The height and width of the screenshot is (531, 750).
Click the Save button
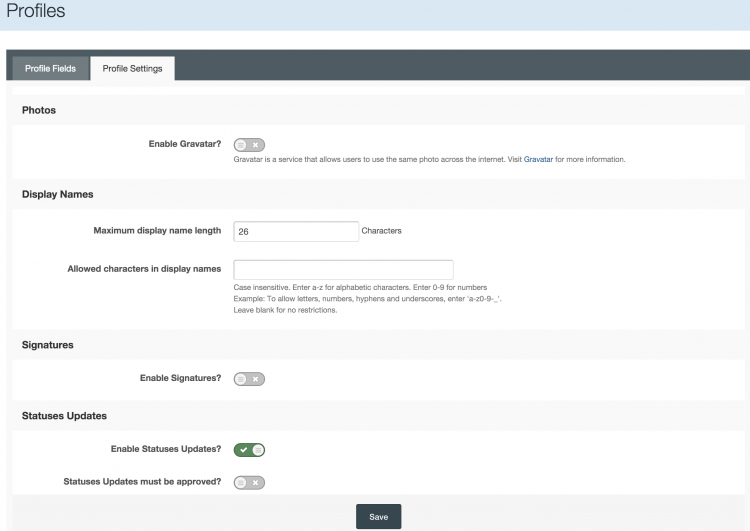[378, 517]
